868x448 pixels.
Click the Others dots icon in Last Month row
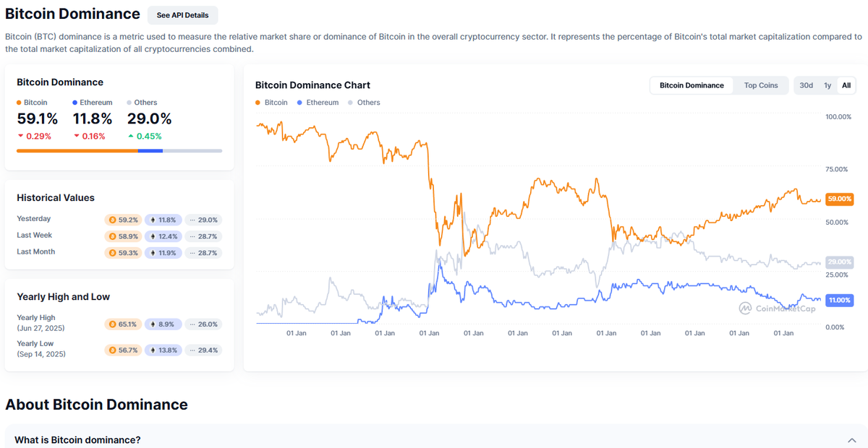[x=192, y=253]
